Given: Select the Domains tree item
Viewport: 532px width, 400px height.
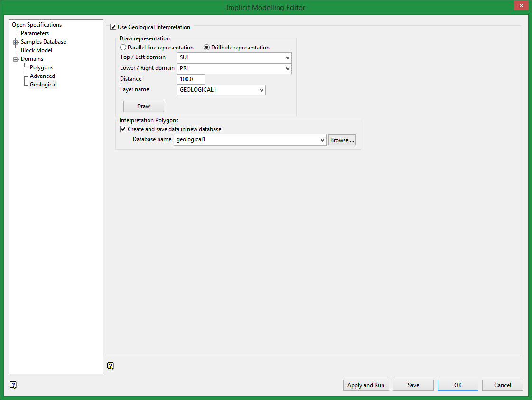Looking at the screenshot, I should pos(32,59).
